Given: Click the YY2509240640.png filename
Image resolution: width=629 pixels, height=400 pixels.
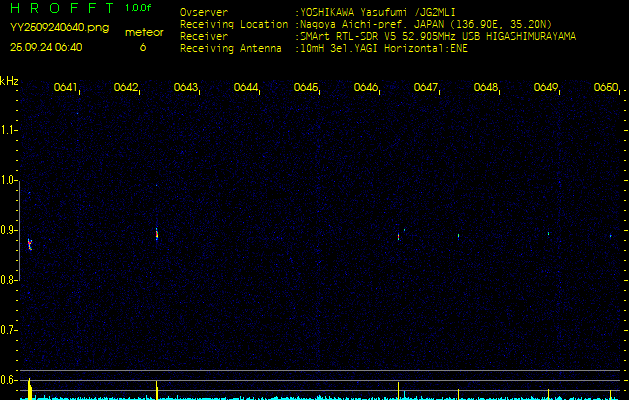Looking at the screenshot, I should [x=59, y=27].
